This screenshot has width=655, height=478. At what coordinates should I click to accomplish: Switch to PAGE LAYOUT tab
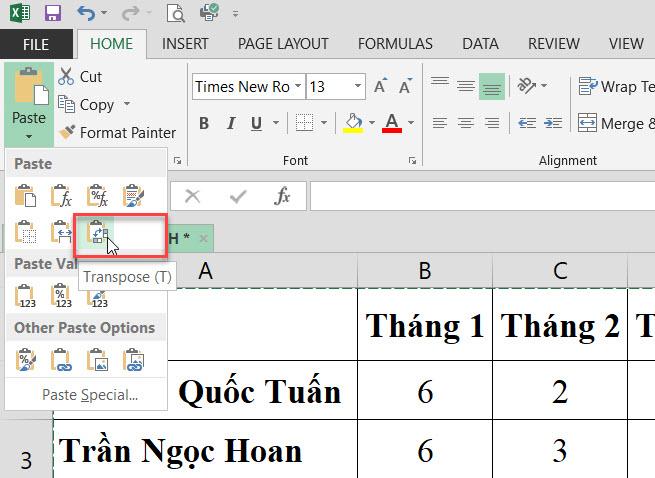click(x=283, y=44)
